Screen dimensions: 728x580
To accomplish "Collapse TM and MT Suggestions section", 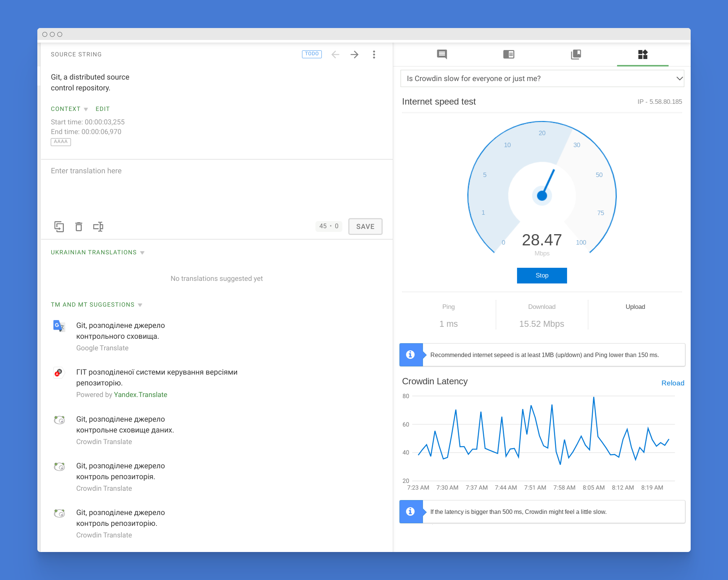I will click(x=96, y=305).
